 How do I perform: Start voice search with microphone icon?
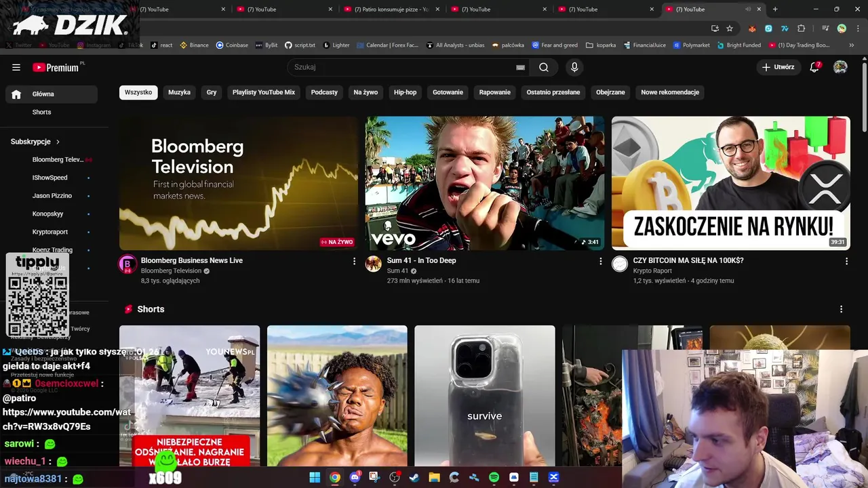574,67
